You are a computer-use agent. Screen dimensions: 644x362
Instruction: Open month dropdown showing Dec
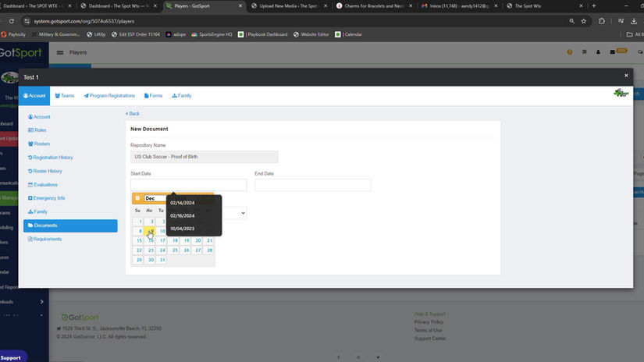155,199
